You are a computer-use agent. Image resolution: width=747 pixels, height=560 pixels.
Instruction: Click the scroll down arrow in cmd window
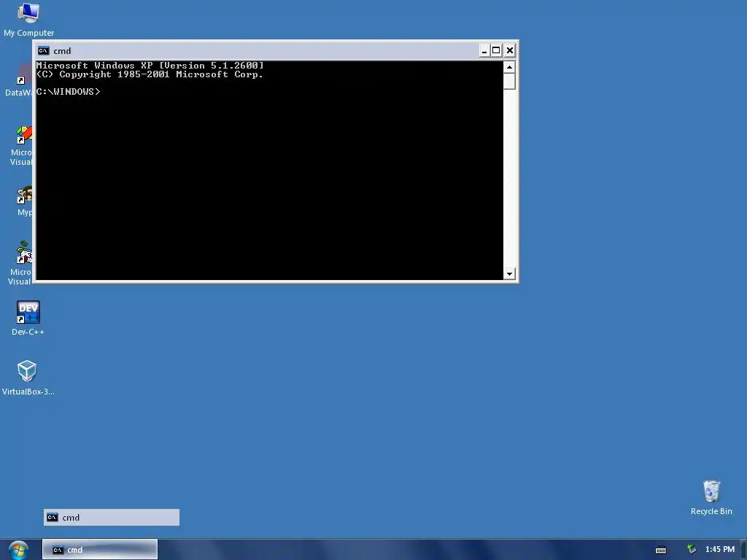coord(509,274)
